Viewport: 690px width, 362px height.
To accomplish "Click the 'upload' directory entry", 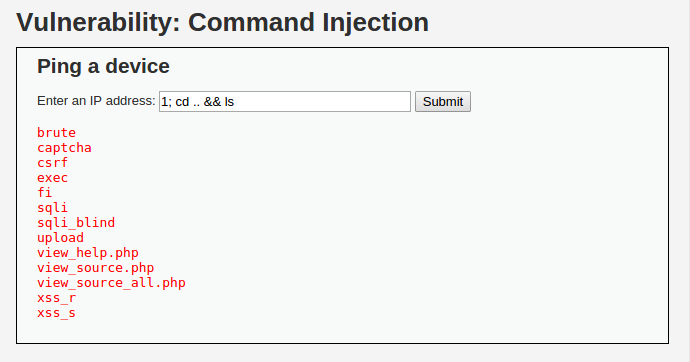I will [x=60, y=238].
